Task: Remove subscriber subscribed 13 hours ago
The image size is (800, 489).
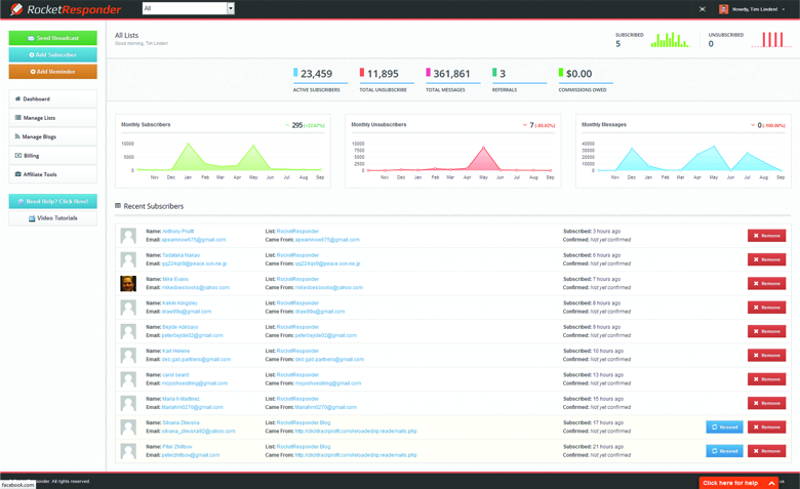Action: [766, 379]
